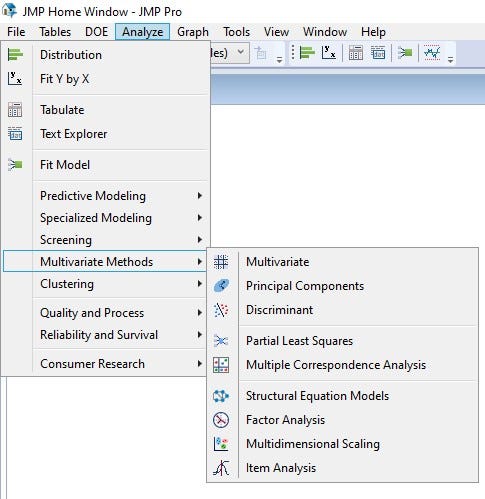Click the toolbar Distribution histogram button
This screenshot has width=485, height=499.
tap(307, 53)
